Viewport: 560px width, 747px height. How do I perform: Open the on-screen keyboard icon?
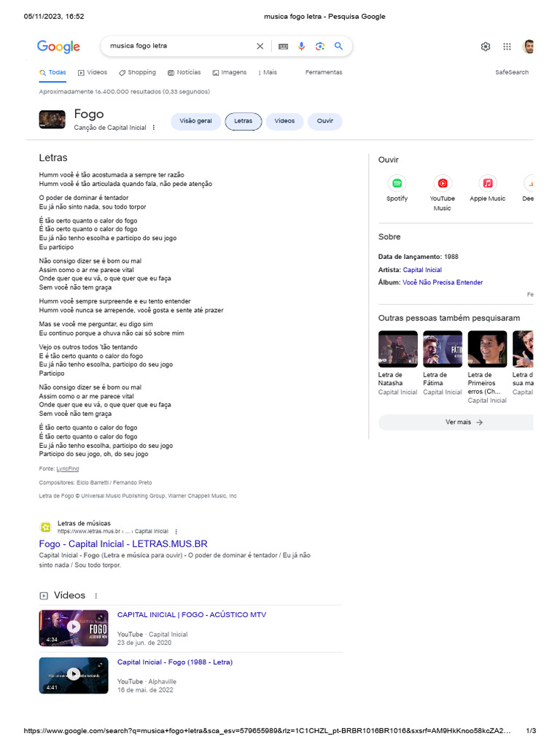coord(284,46)
